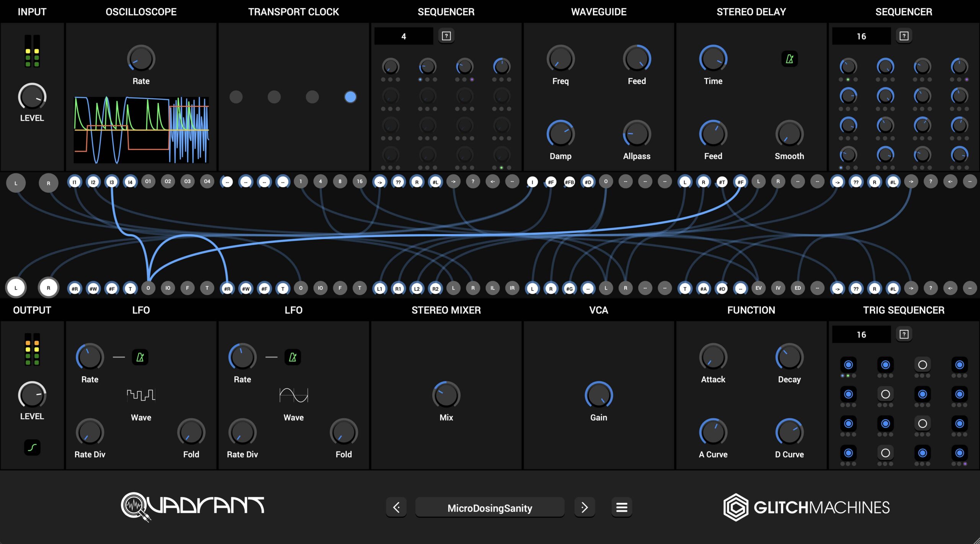980x544 pixels.
Task: Open the hamburger menu at the bottom
Action: click(x=622, y=507)
